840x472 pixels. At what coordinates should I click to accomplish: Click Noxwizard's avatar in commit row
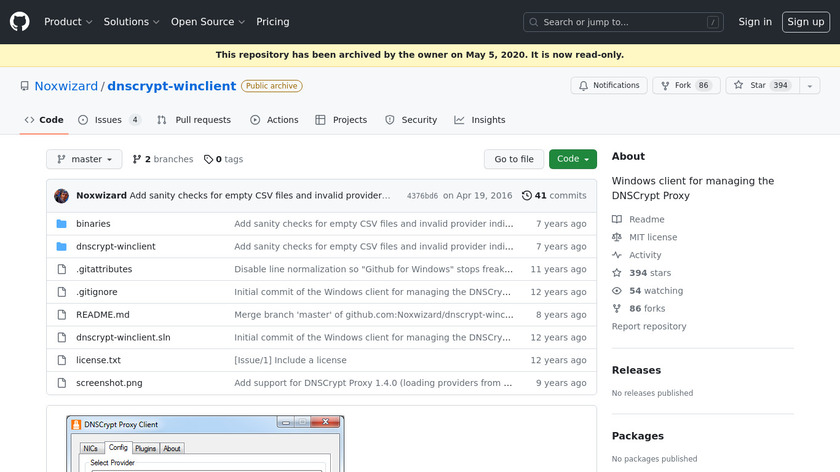(62, 196)
